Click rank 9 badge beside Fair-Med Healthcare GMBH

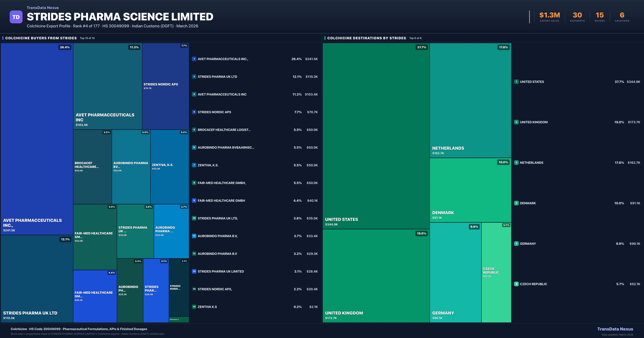click(194, 201)
